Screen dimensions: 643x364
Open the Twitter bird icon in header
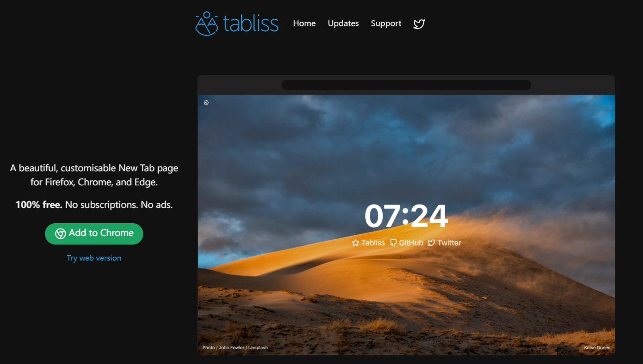(x=419, y=24)
